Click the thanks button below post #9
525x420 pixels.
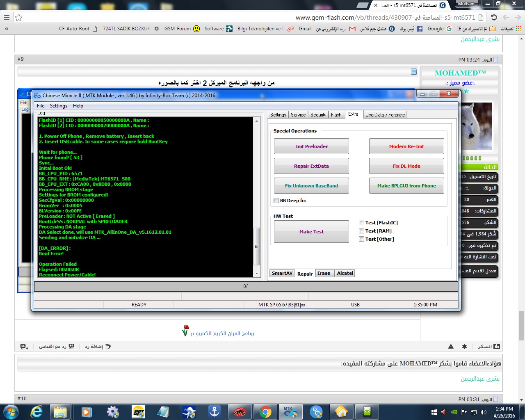point(489,347)
